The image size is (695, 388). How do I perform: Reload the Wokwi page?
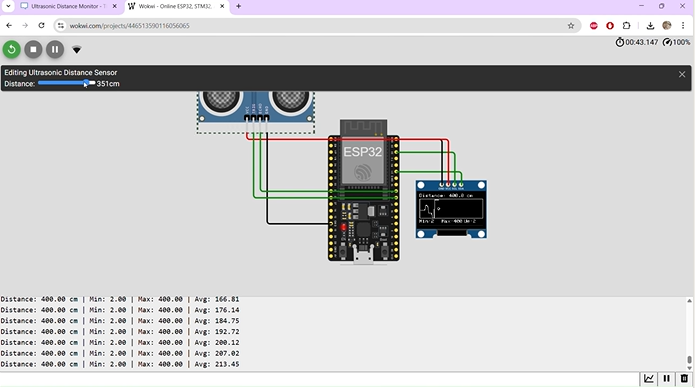click(41, 26)
